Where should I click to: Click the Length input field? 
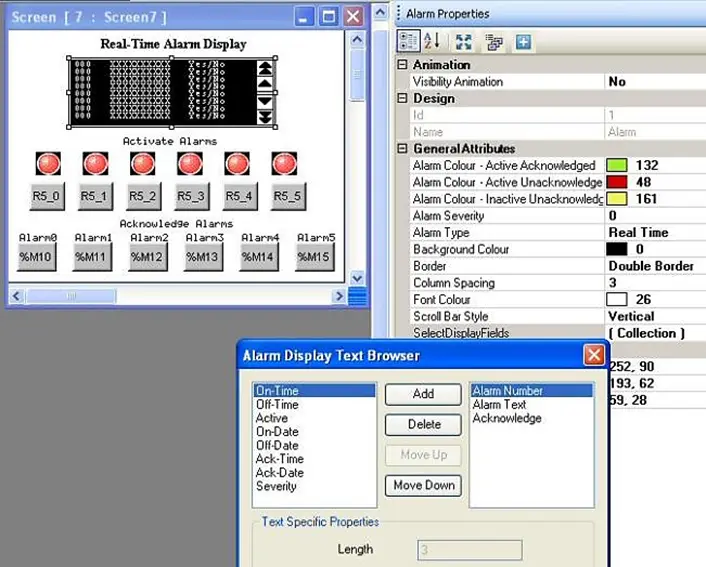tap(470, 550)
